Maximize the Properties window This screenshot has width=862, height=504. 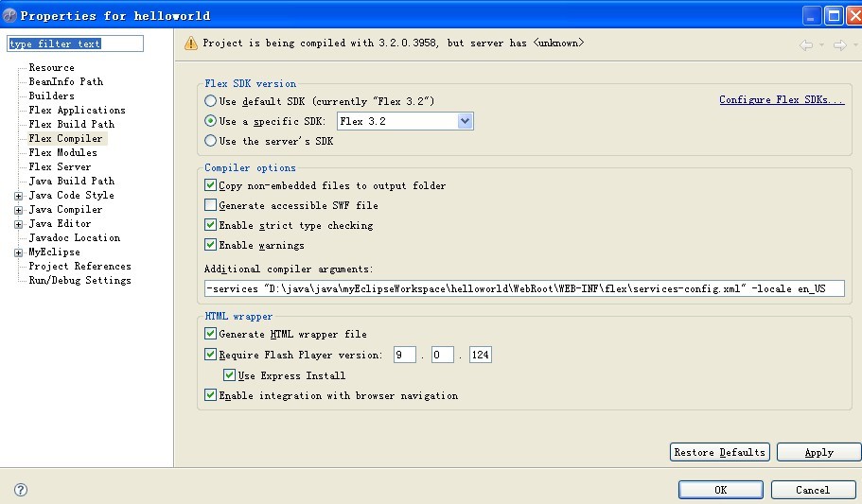834,15
